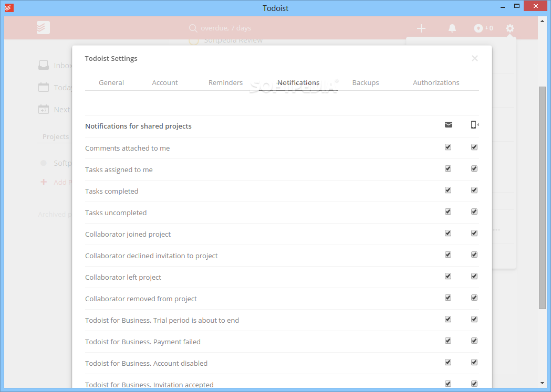Screen dimensions: 551x392
Task: Click the Add Project plus icon
Action: 44,182
